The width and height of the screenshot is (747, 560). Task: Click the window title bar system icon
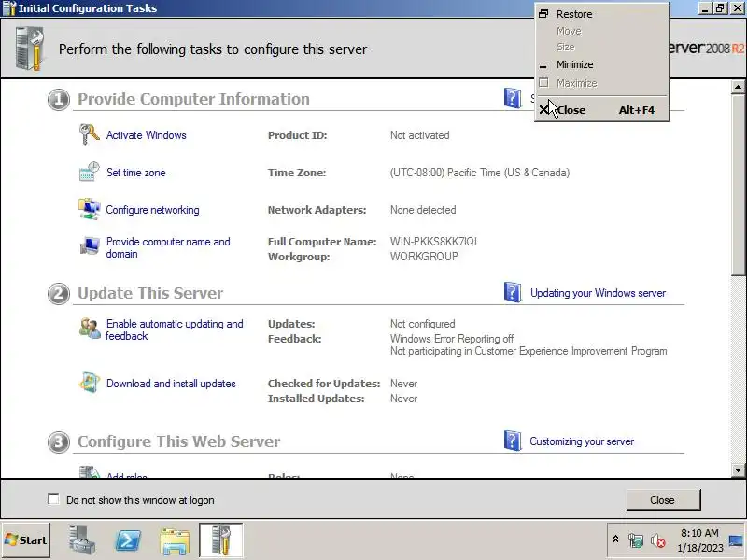point(8,8)
